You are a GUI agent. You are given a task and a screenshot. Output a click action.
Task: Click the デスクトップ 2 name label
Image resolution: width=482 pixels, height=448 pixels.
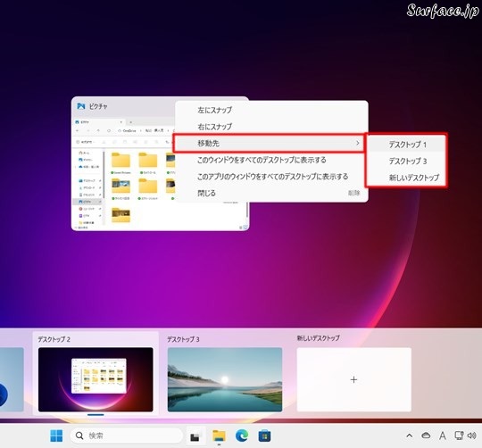(x=54, y=339)
